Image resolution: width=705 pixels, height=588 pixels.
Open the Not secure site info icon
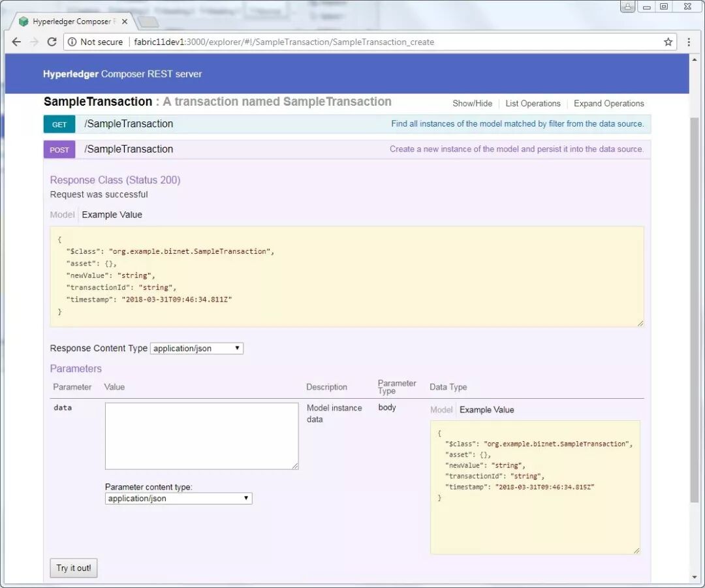72,42
